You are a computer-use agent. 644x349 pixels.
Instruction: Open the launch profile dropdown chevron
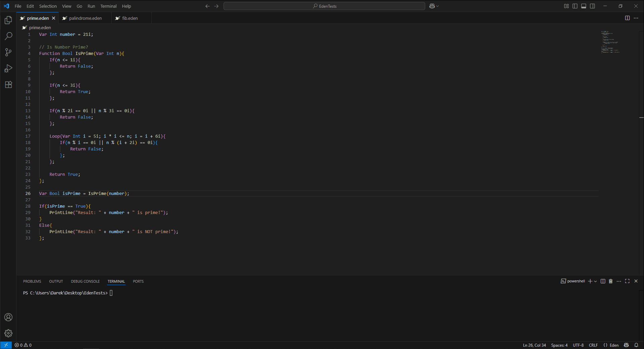595,281
